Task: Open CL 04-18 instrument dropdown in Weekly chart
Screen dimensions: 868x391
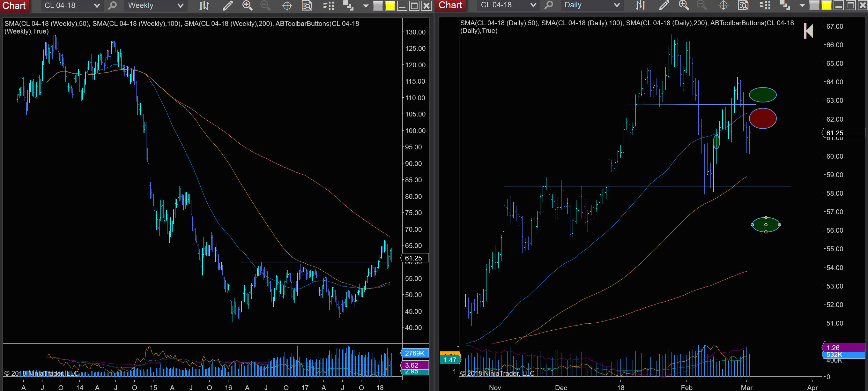Action: coord(71,5)
